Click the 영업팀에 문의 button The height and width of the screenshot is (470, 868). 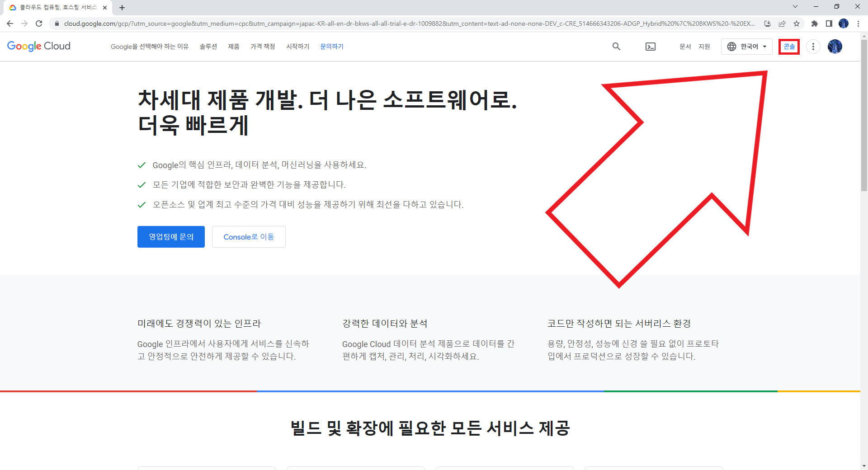tap(171, 237)
